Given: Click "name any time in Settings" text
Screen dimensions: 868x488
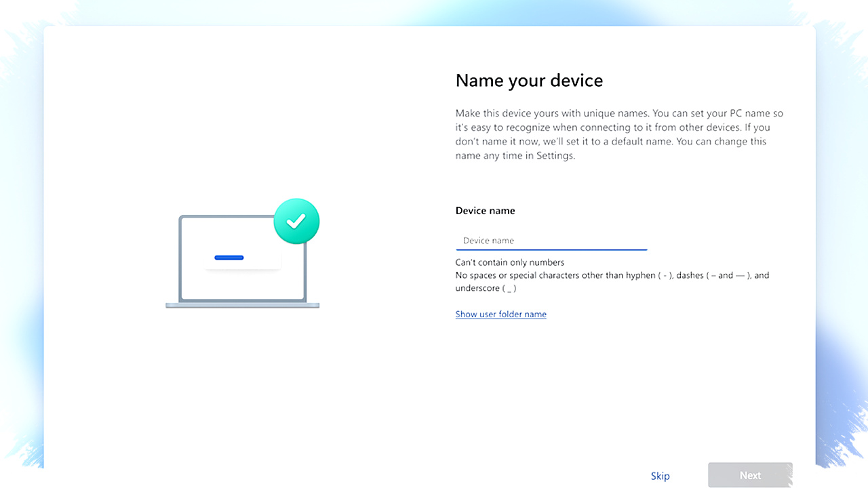Looking at the screenshot, I should [x=515, y=156].
